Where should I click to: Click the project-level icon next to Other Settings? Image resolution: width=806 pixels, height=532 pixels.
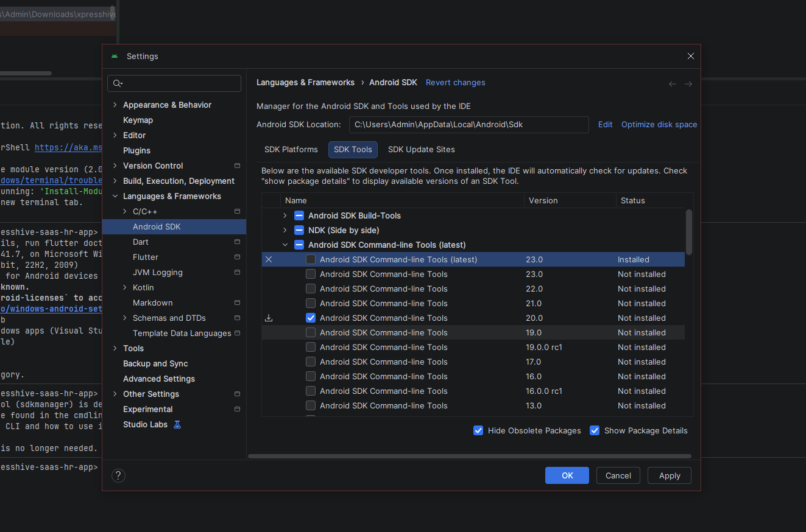click(237, 394)
